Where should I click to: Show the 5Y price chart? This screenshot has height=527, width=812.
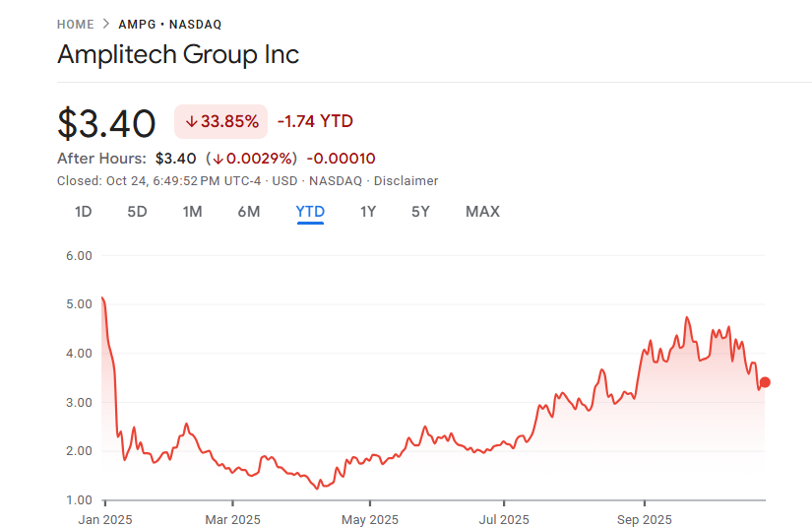420,212
